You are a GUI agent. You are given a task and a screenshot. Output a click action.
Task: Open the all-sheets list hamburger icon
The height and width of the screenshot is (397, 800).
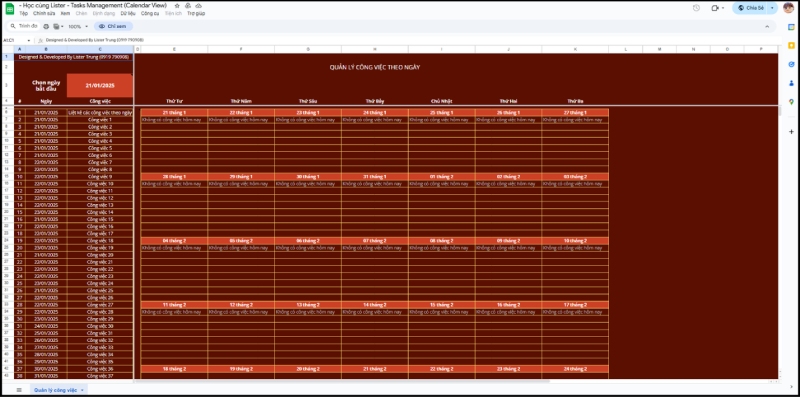pos(19,390)
